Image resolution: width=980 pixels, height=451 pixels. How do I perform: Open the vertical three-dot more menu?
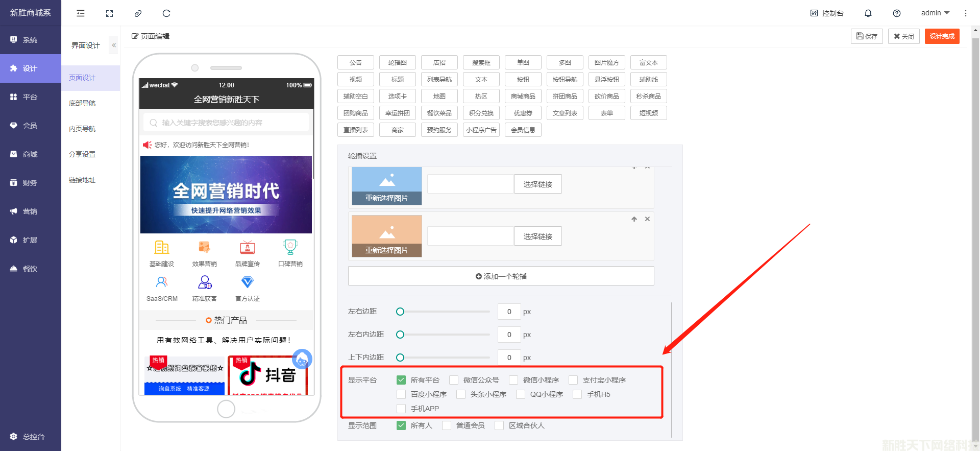coord(965,13)
